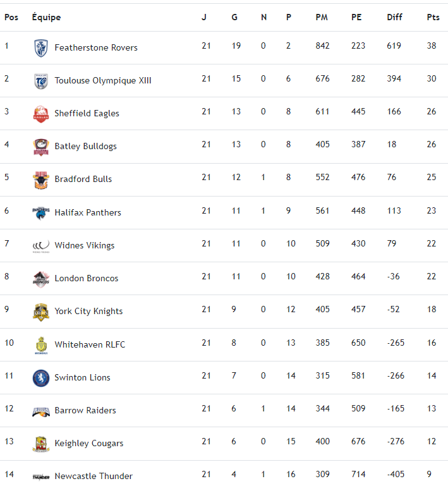Open the London Broncos team link

87,278
